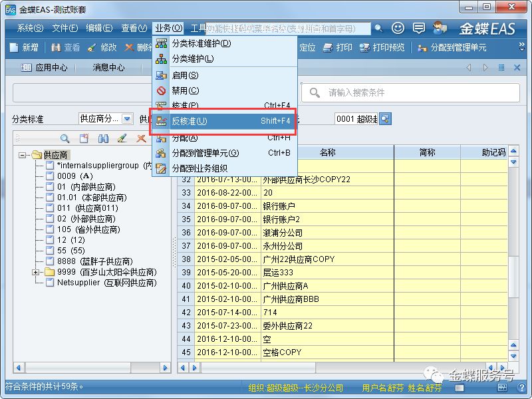The width and height of the screenshot is (532, 399).
Task: Click the magnifier icon beside the function search box
Action: coord(378,29)
